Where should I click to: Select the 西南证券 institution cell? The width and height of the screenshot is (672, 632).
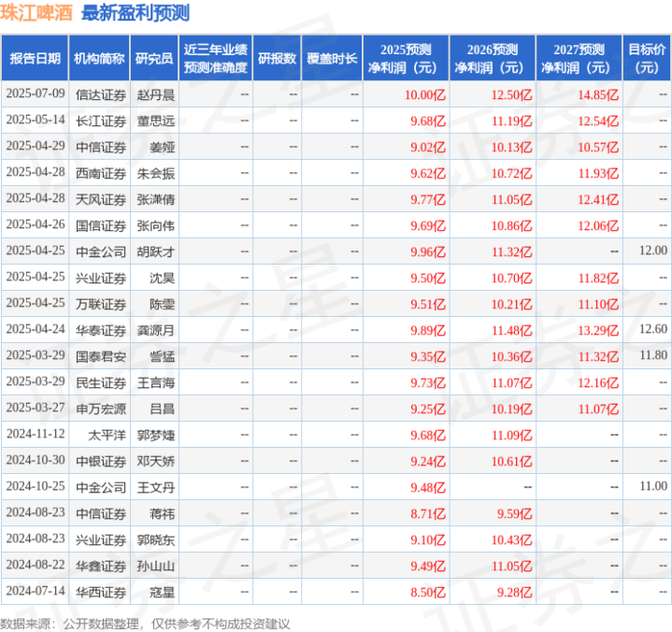101,173
